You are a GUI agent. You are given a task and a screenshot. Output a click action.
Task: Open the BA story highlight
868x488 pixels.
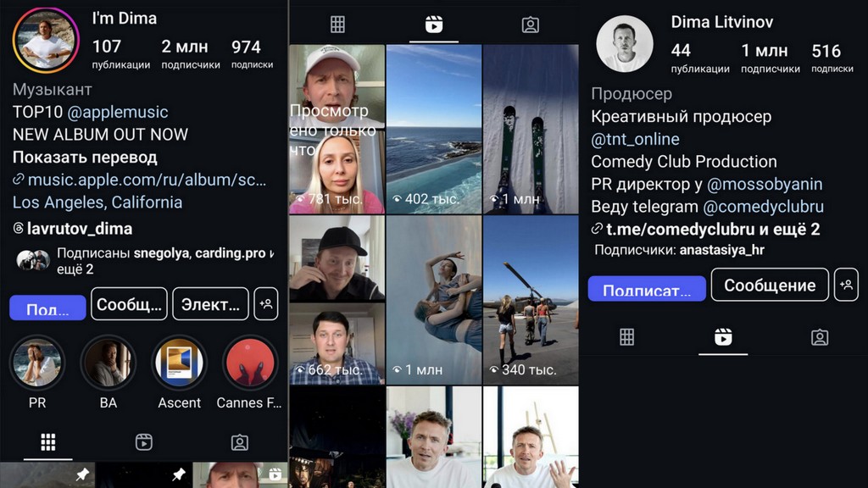108,363
